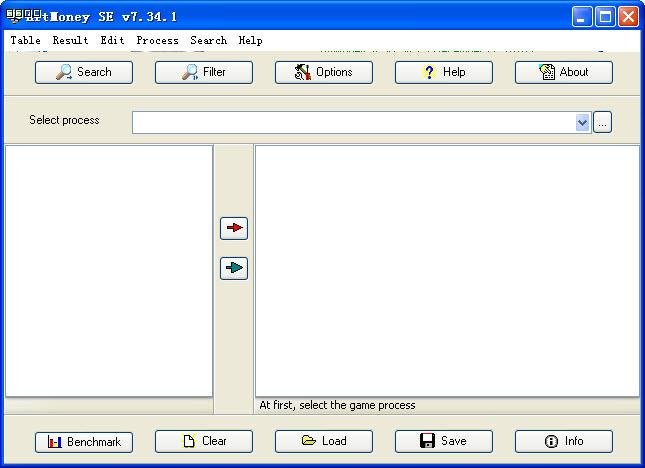Screen dimensions: 645x468
Task: Open the Edit menu
Action: [x=112, y=40]
